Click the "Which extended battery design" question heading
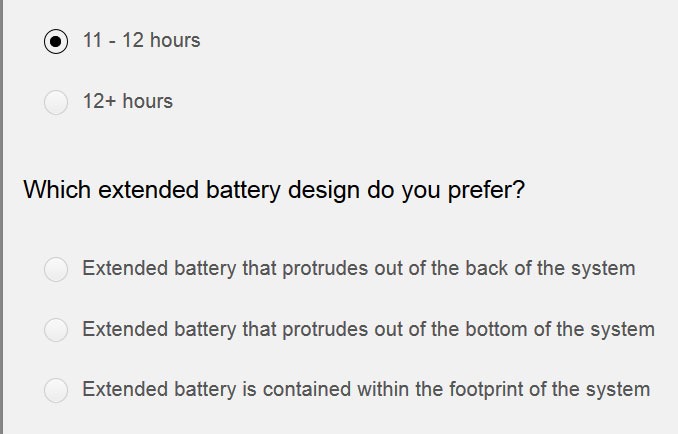 coord(274,190)
